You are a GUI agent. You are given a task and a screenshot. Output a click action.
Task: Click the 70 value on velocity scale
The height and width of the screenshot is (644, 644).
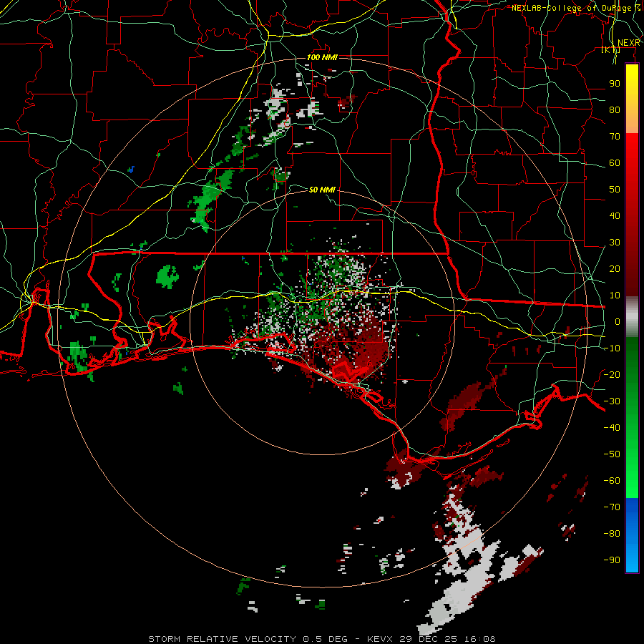click(x=615, y=137)
